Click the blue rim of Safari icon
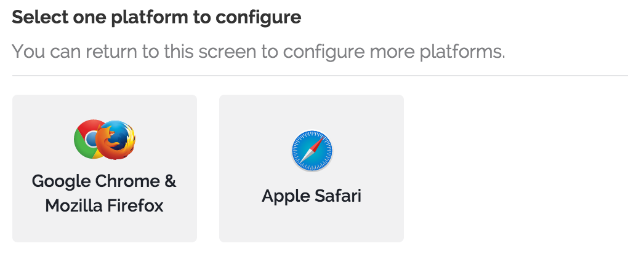The height and width of the screenshot is (262, 644). click(294, 151)
